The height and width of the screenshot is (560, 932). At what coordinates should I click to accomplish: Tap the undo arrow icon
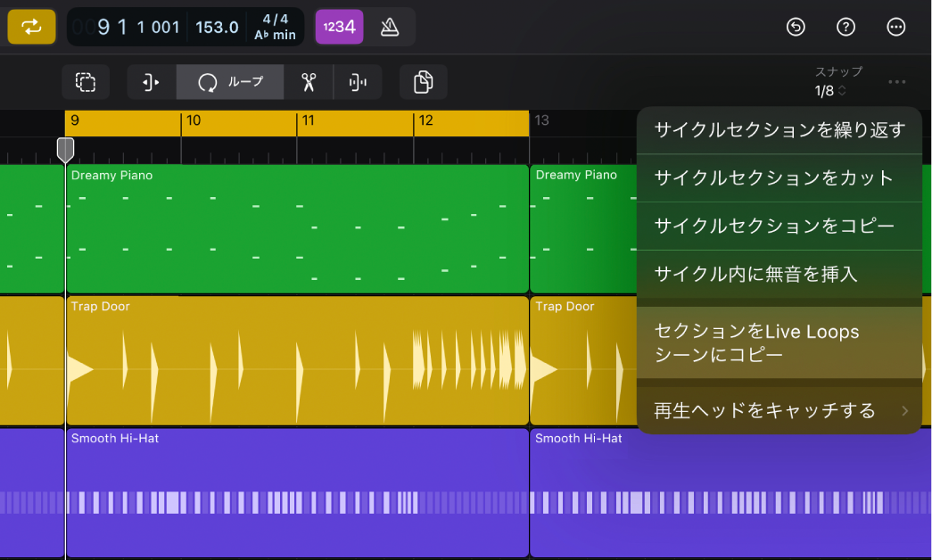(x=795, y=27)
